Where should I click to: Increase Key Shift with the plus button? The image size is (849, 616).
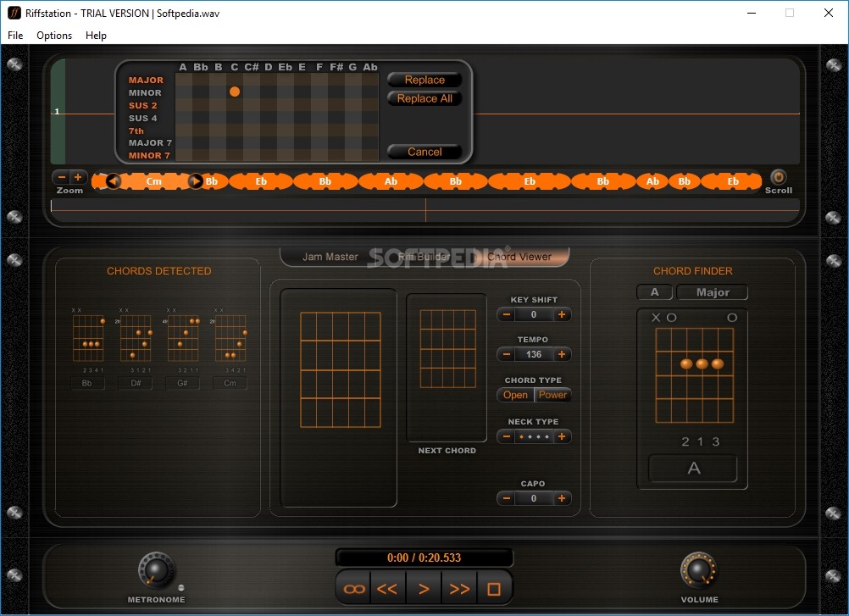(562, 314)
